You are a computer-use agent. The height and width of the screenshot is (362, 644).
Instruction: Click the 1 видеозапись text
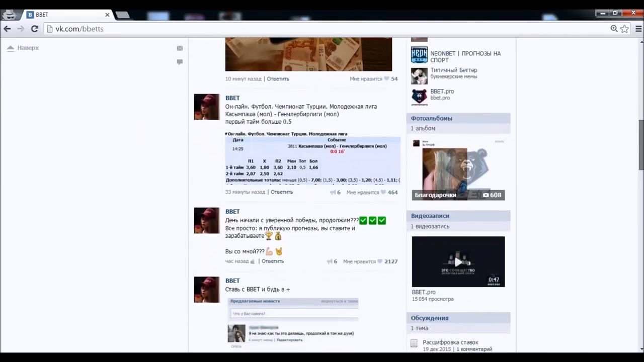[x=430, y=226]
